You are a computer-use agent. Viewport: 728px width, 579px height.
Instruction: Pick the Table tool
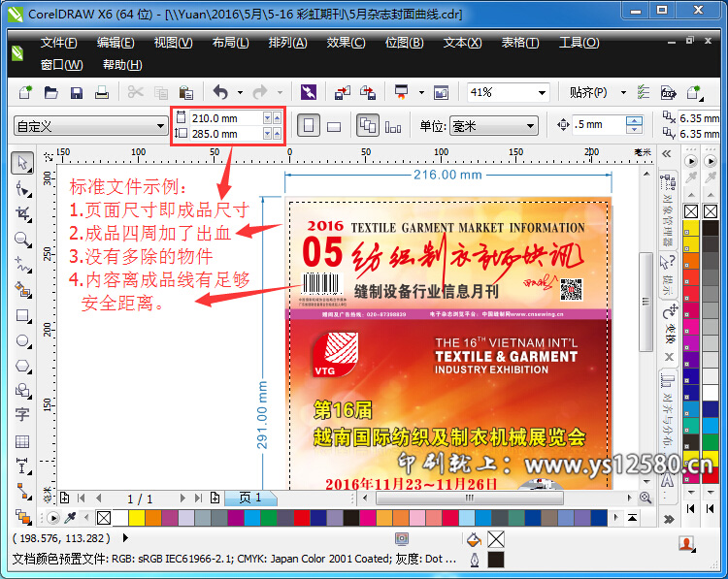click(22, 441)
